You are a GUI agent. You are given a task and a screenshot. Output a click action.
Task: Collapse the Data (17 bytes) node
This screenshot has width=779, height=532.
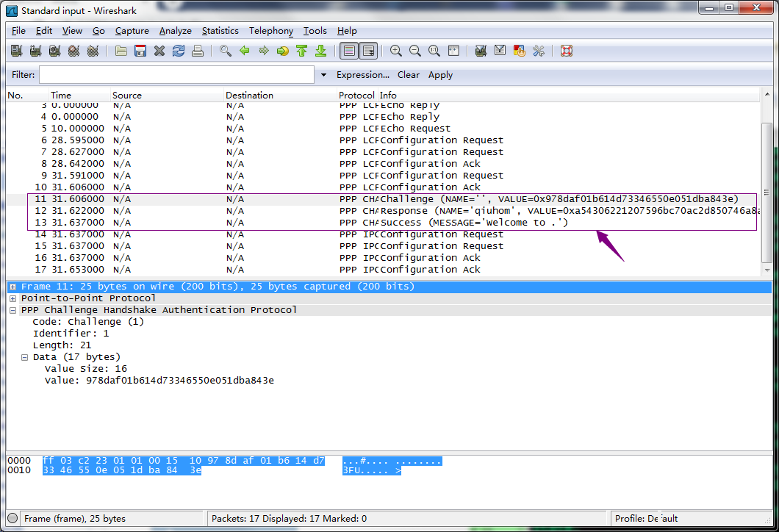24,357
